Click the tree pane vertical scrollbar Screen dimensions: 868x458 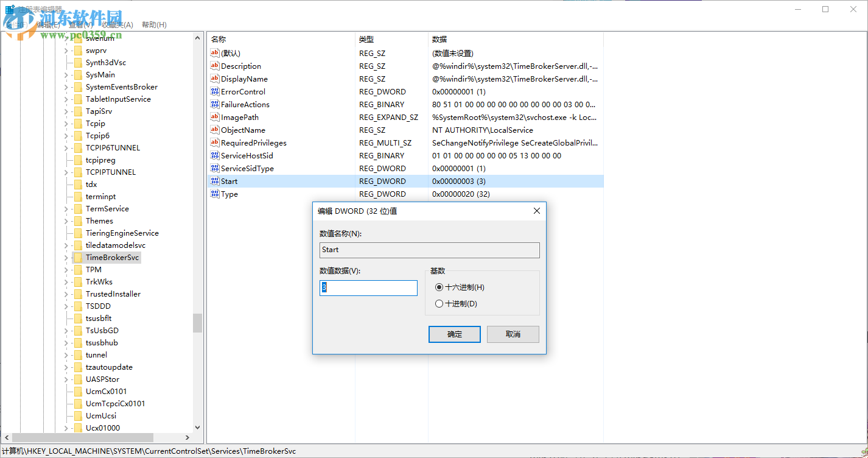coord(197,323)
